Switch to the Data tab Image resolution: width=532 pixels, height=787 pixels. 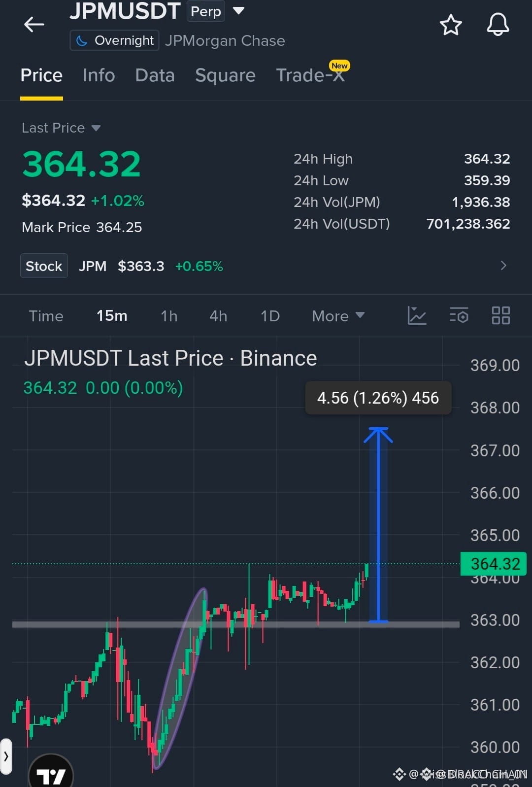(x=155, y=75)
